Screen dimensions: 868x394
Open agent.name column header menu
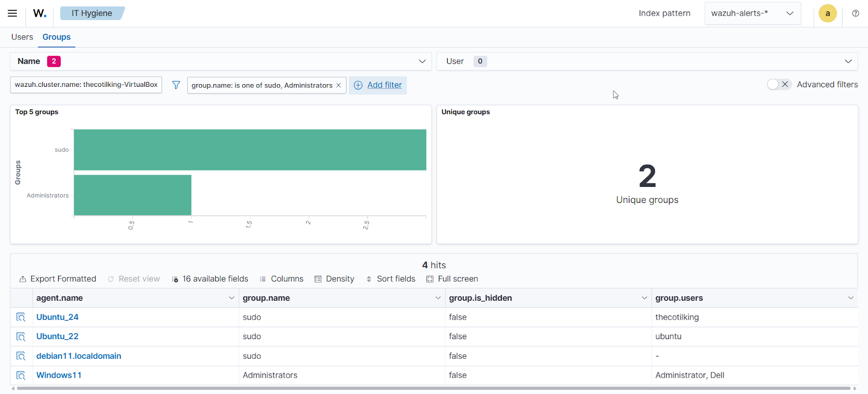[231, 298]
